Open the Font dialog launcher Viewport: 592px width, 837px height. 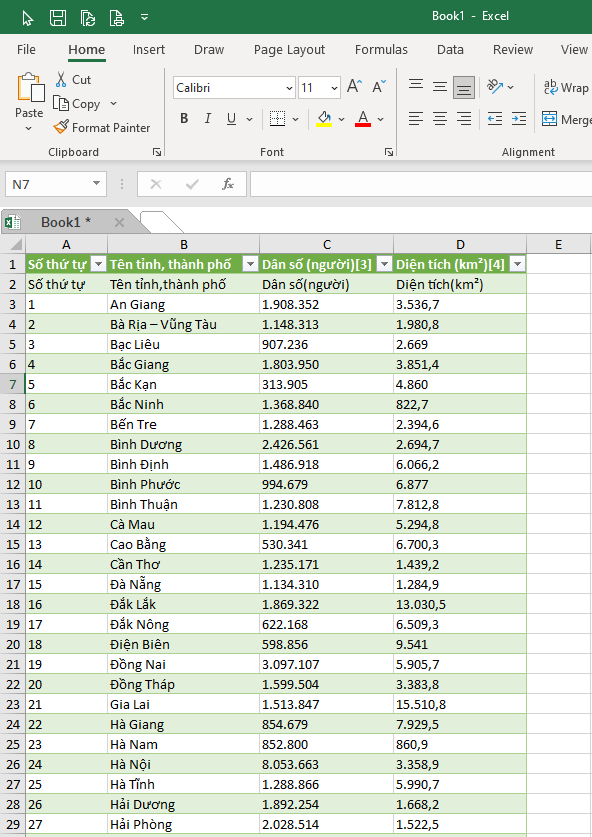tap(389, 152)
